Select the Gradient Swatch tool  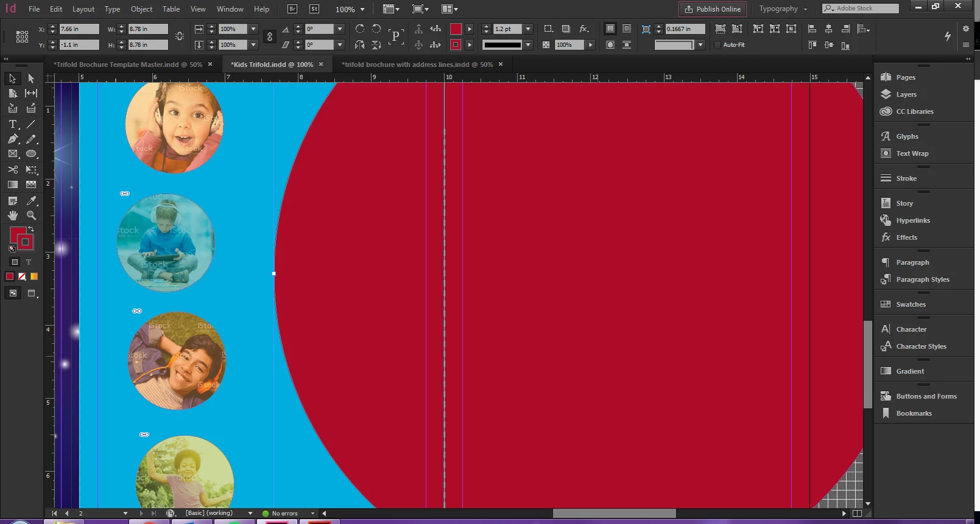click(x=13, y=184)
